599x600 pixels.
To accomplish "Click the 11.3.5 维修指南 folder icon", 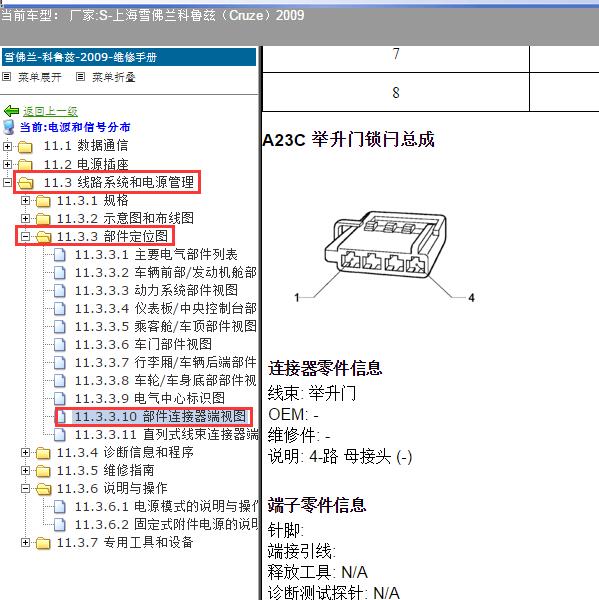I will 43,471.
